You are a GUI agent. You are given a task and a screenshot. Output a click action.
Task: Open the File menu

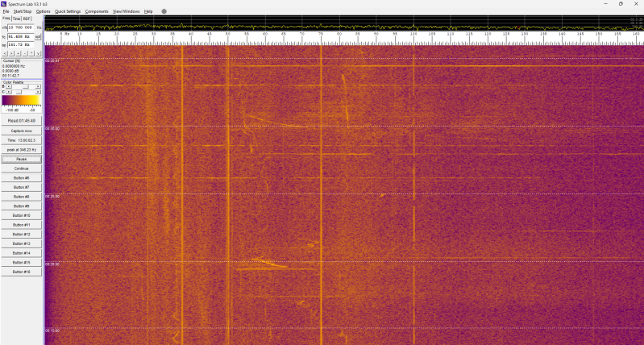(x=6, y=11)
